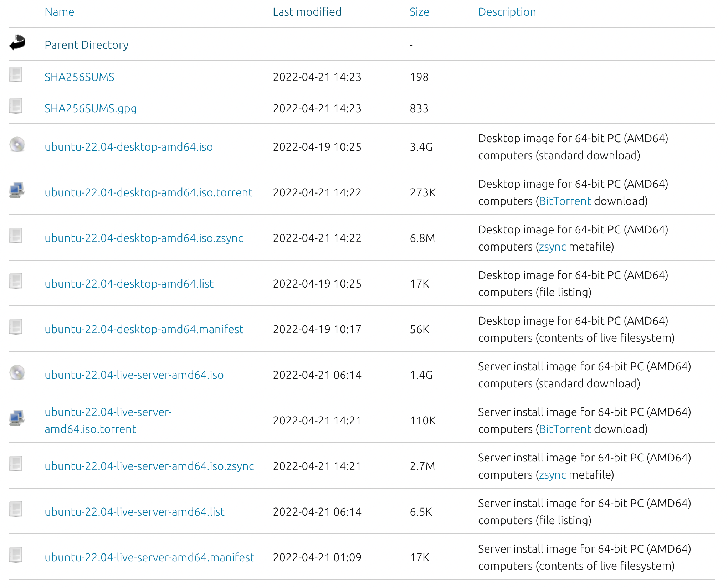Click the computer icon beside the desktop-amd64.iso.torrent file
The height and width of the screenshot is (588, 728).
pos(17,190)
